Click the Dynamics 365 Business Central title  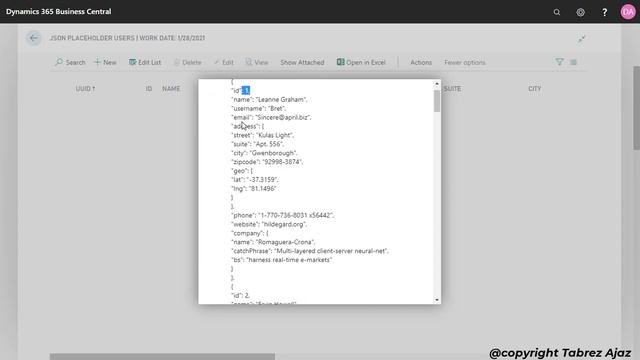tap(58, 11)
